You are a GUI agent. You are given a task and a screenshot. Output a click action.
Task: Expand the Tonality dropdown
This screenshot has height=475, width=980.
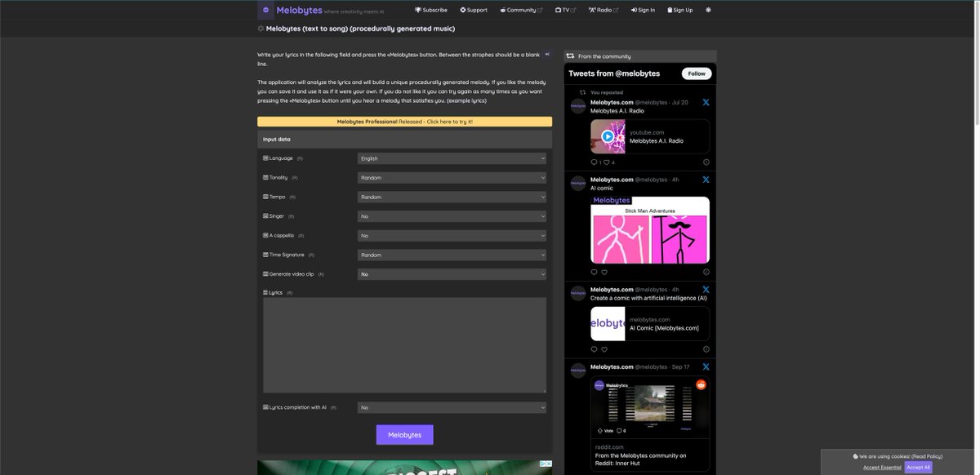click(x=452, y=178)
